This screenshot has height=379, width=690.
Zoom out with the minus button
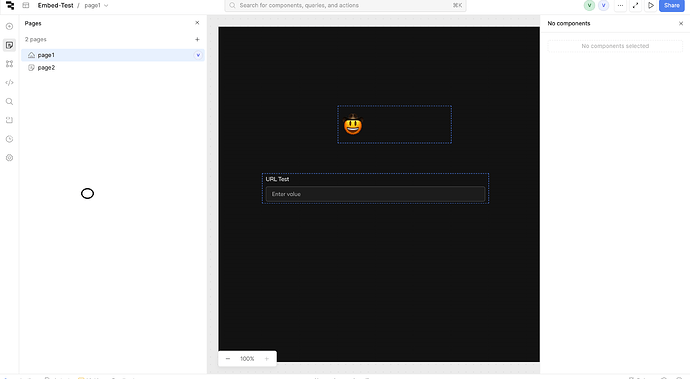(x=228, y=359)
